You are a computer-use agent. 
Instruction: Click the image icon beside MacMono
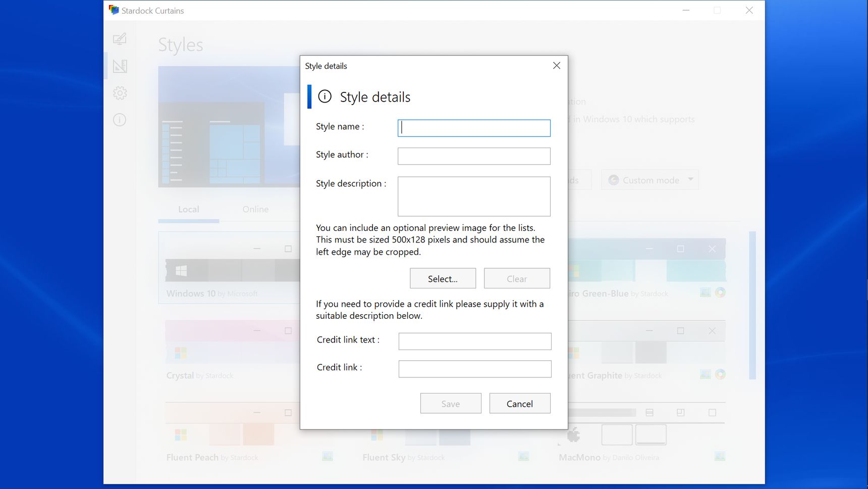coord(720,457)
